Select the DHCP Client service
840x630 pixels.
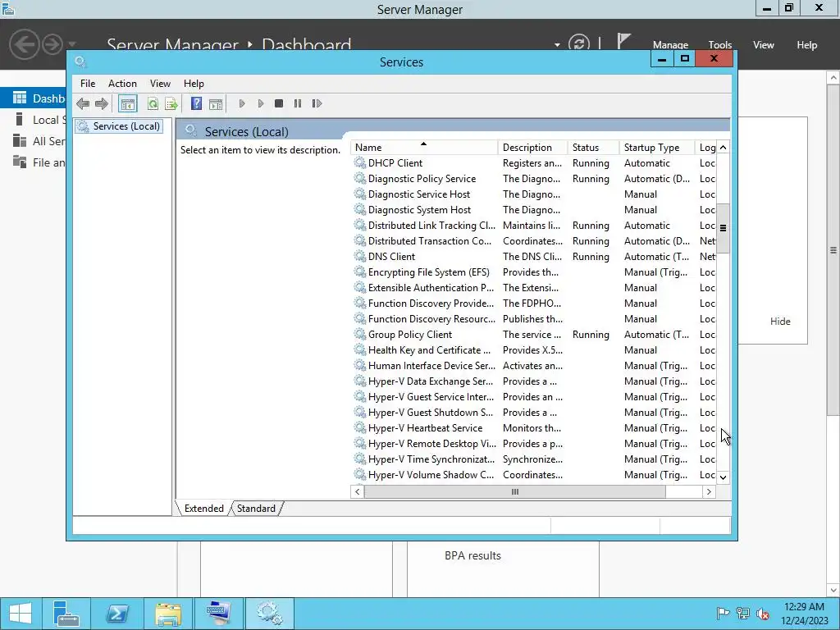point(533,163)
